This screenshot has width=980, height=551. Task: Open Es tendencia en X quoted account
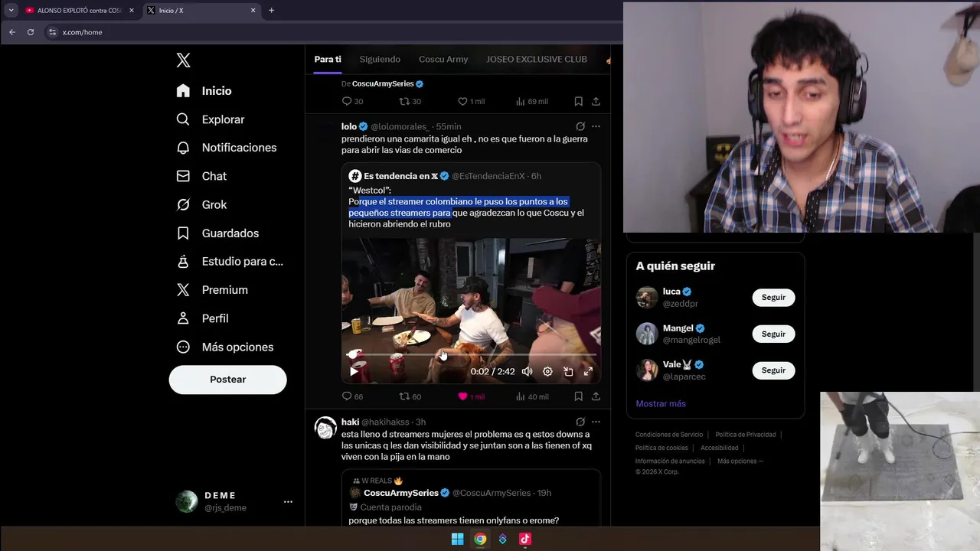pyautogui.click(x=400, y=176)
